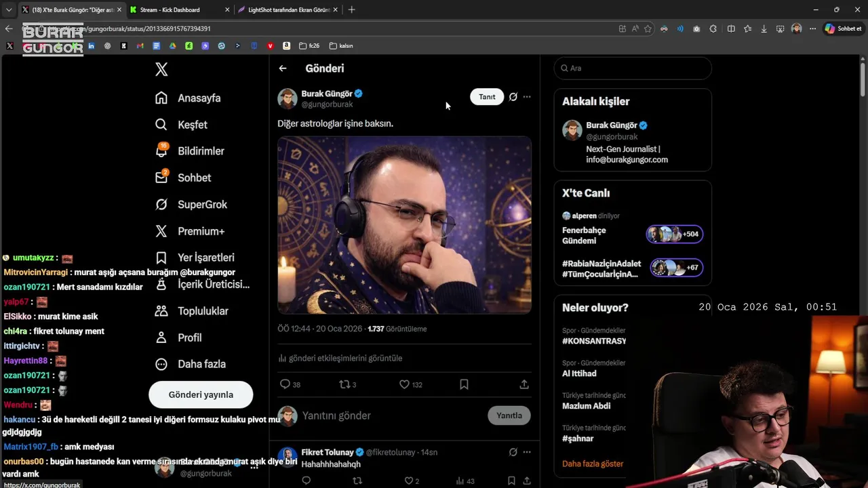
Task: Open Keşfet explore page
Action: 181,125
